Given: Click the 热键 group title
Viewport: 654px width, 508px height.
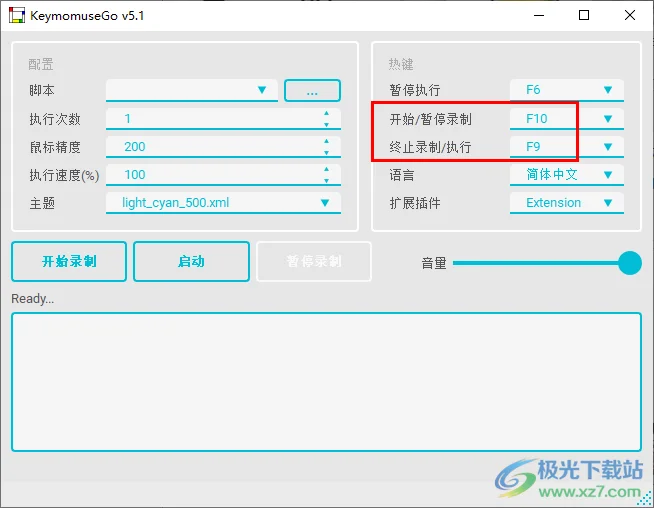Looking at the screenshot, I should tap(401, 64).
